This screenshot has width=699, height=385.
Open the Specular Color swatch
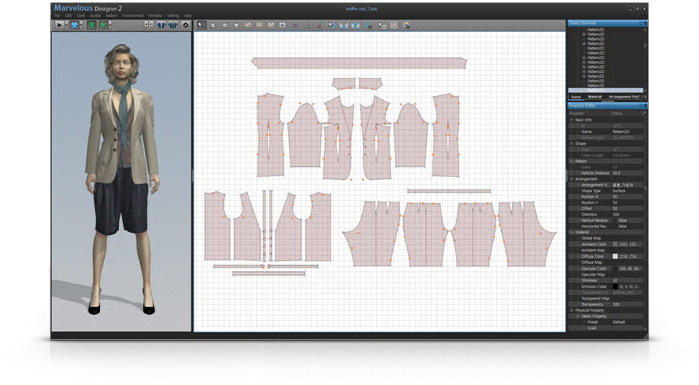(615, 268)
